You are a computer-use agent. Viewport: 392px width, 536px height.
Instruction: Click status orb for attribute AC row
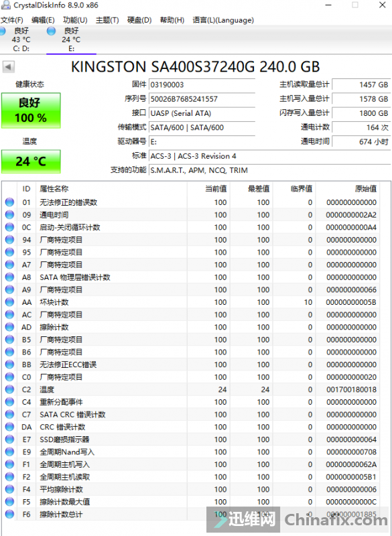pos(9,314)
